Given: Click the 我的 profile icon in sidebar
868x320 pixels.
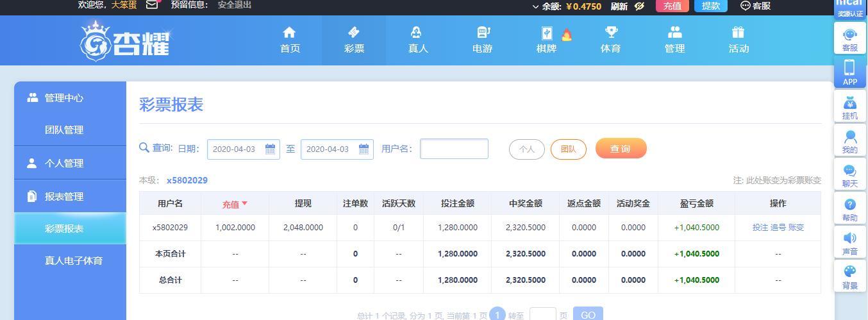Looking at the screenshot, I should pos(850,140).
